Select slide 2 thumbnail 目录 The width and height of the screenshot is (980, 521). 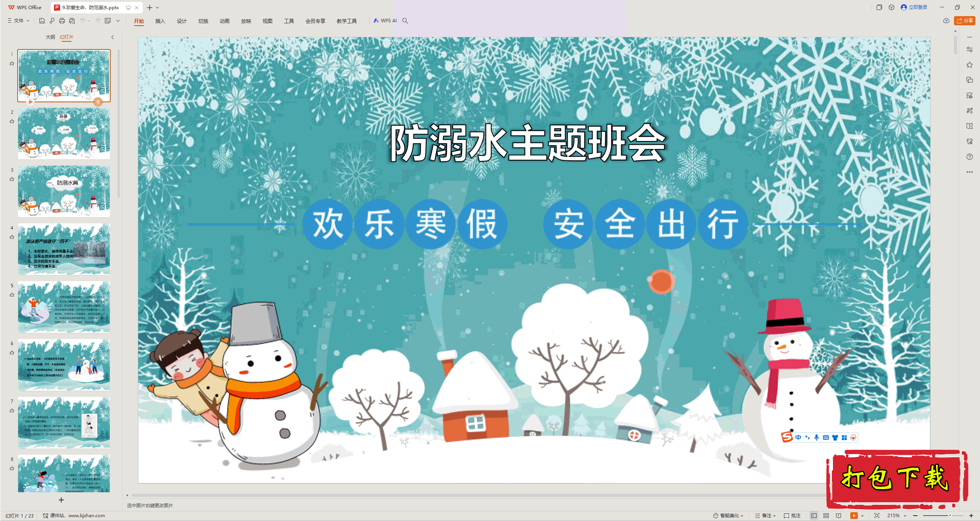click(x=64, y=134)
